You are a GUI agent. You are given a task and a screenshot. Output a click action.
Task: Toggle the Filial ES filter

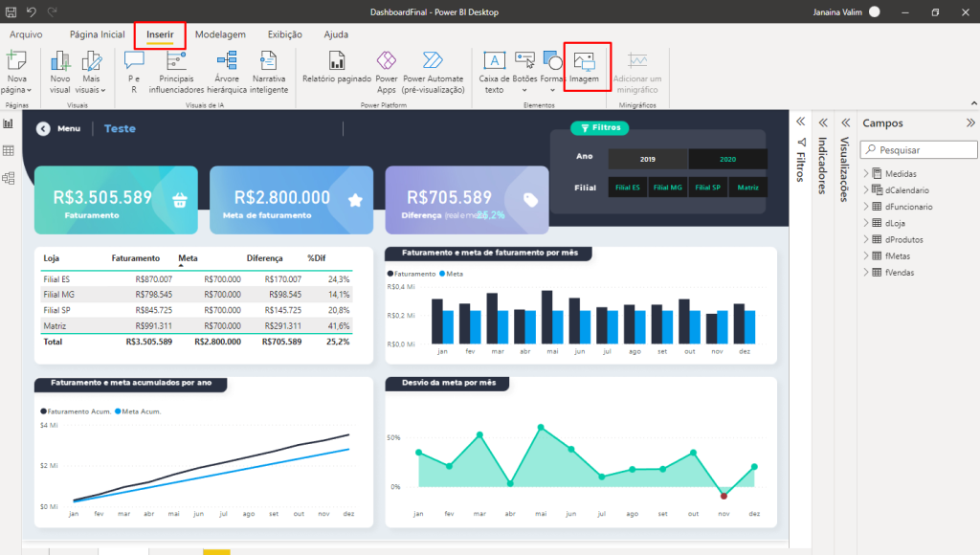click(x=628, y=188)
